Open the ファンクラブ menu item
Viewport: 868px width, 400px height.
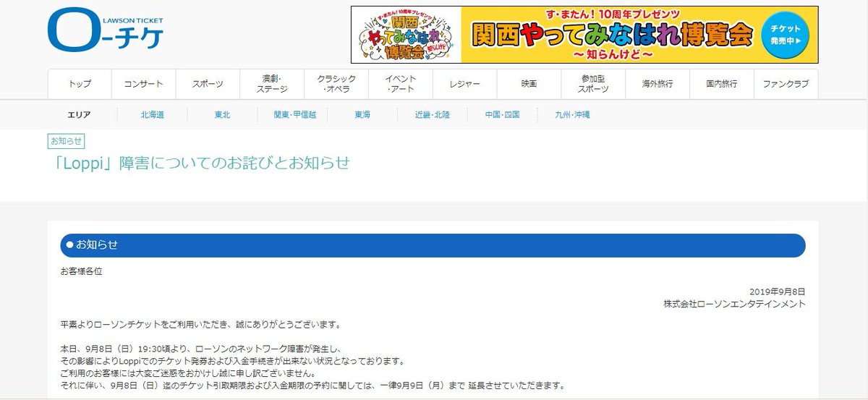(786, 84)
